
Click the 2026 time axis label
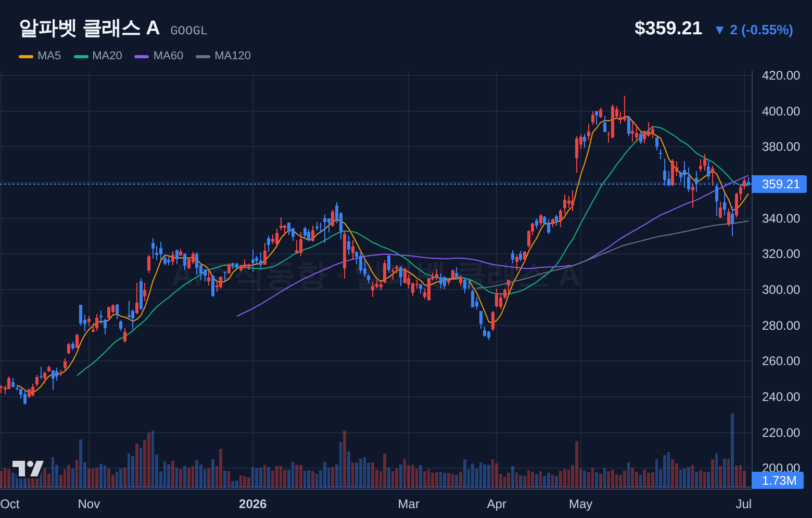(x=252, y=504)
